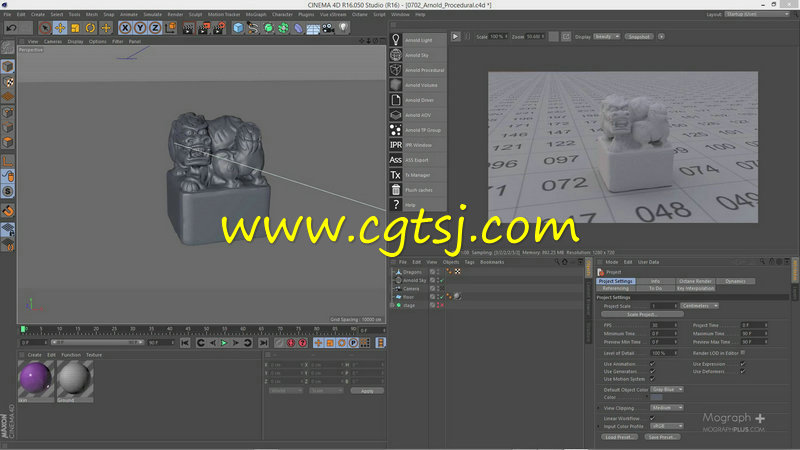Open Input Color Profile sRGB dropdown
800x450 pixels.
(x=666, y=426)
